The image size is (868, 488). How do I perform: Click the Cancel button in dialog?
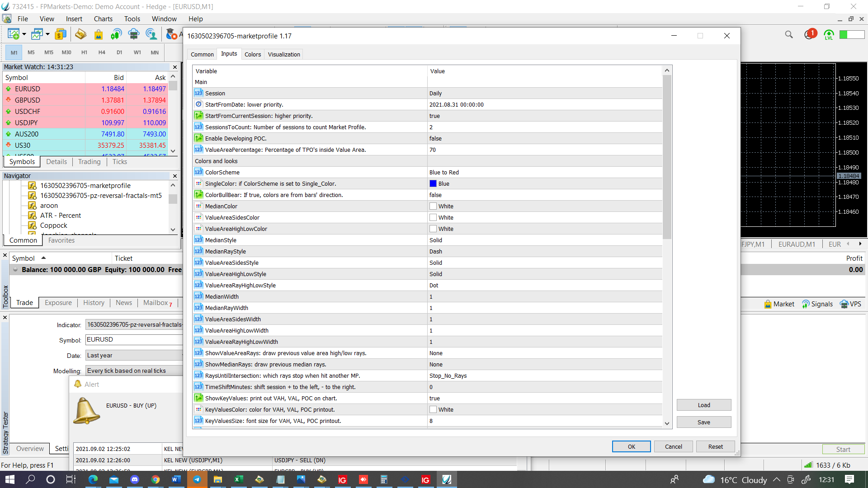pyautogui.click(x=674, y=446)
